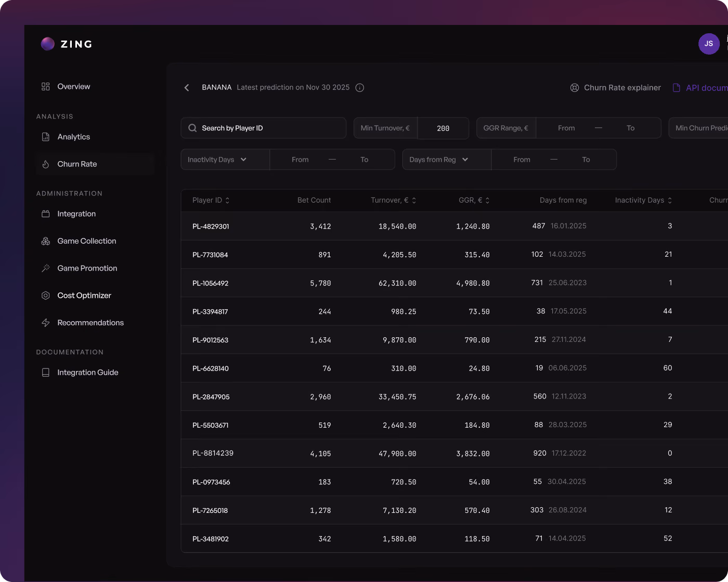This screenshot has height=582, width=728.
Task: Click the Integration Guide book icon
Action: [x=46, y=372]
